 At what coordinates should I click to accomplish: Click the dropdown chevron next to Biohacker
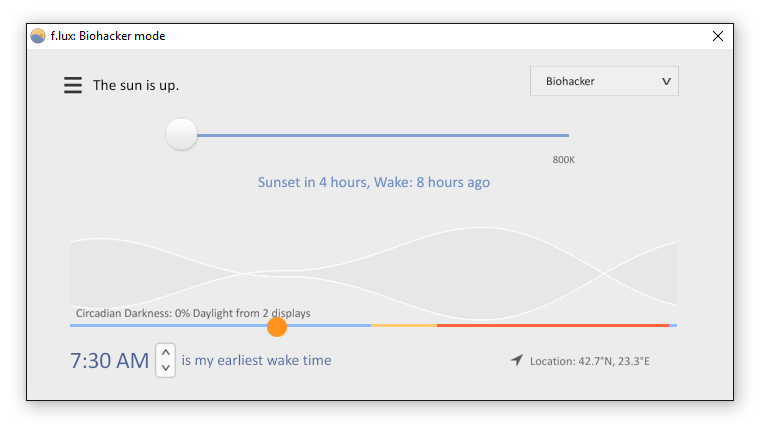pyautogui.click(x=666, y=82)
